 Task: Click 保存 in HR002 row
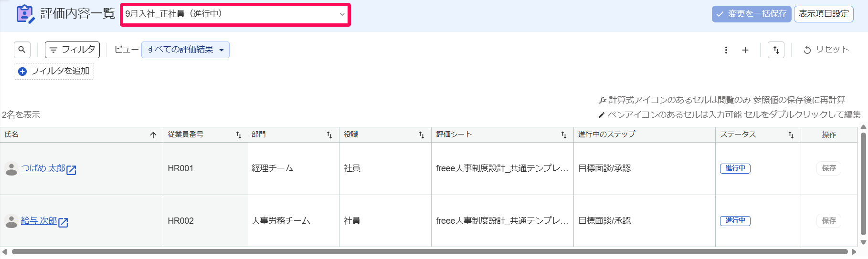[829, 221]
